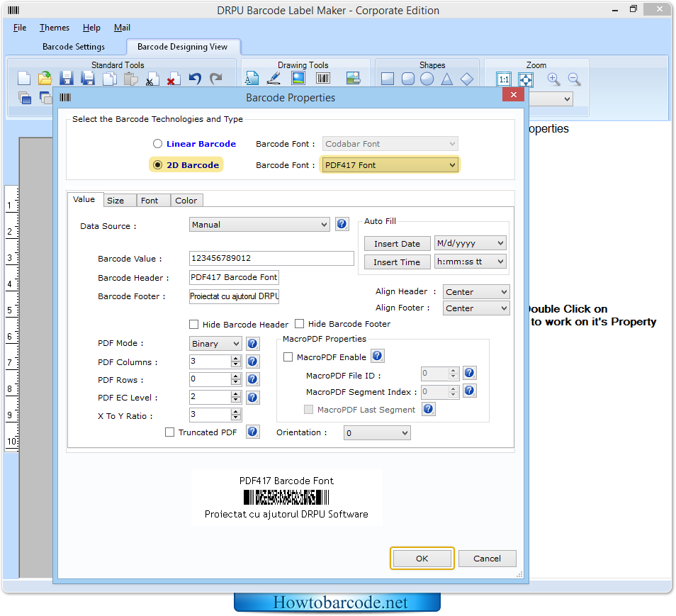Click the Paste clipboard icon
The image size is (676, 616).
click(130, 79)
